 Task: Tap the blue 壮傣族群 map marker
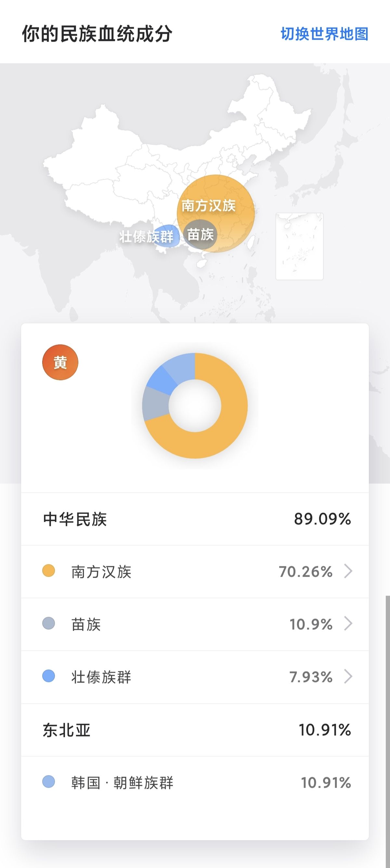[166, 236]
